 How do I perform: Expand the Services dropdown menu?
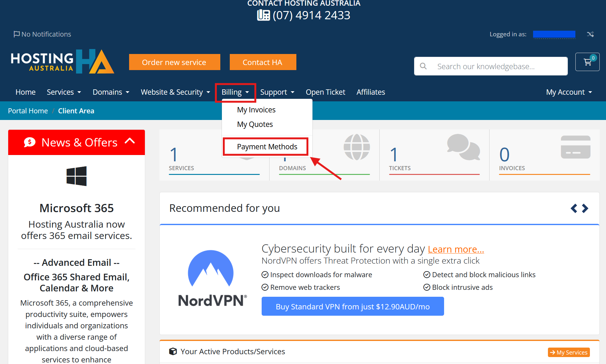pyautogui.click(x=64, y=92)
